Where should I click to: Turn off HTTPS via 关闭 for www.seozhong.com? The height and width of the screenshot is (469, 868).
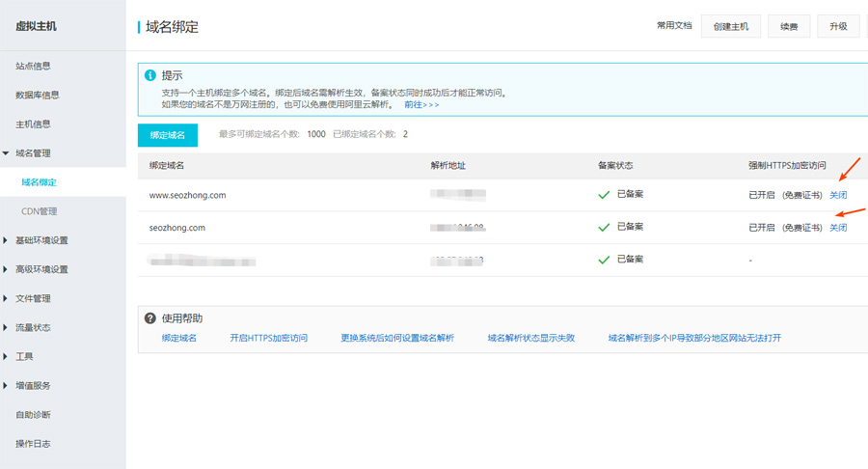pyautogui.click(x=838, y=195)
